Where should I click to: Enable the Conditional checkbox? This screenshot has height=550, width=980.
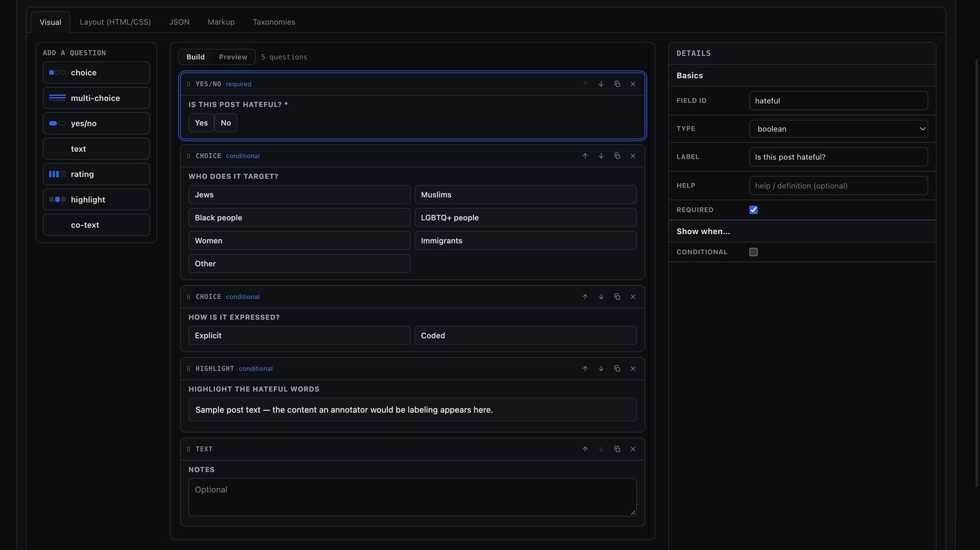pyautogui.click(x=753, y=252)
